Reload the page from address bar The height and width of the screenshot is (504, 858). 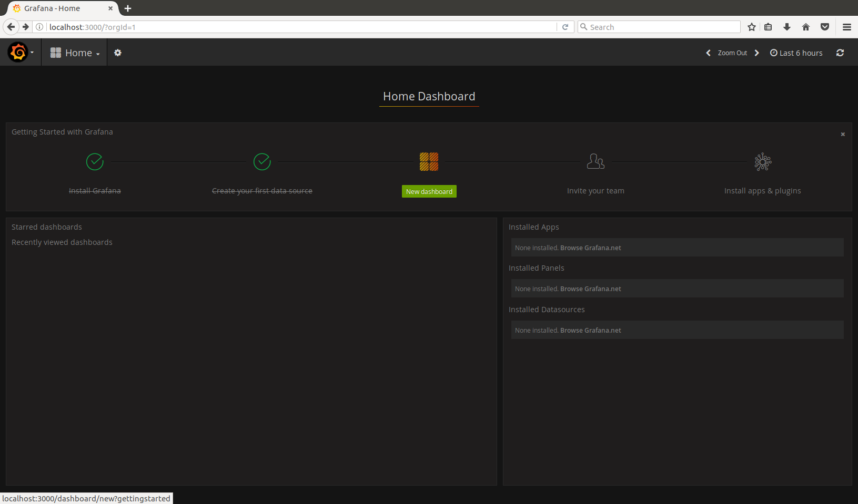pyautogui.click(x=565, y=27)
